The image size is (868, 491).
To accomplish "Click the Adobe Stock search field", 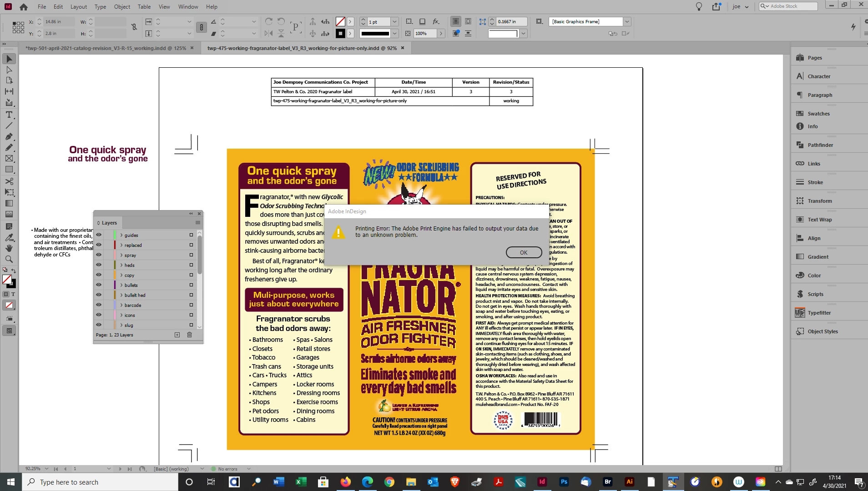I will (x=788, y=6).
